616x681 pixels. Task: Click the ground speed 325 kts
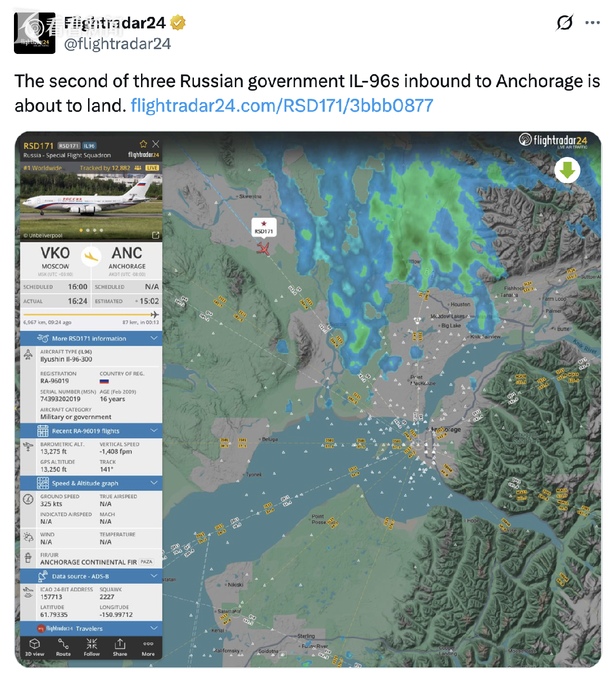51,504
